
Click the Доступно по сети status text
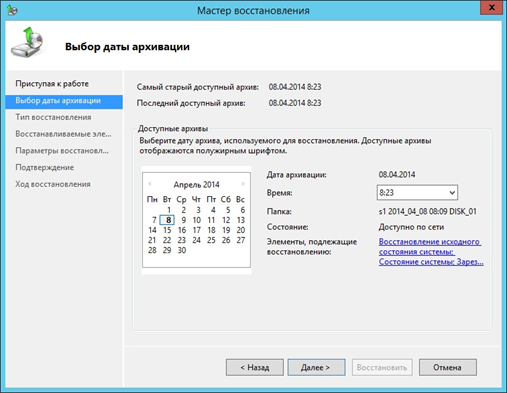(x=411, y=227)
